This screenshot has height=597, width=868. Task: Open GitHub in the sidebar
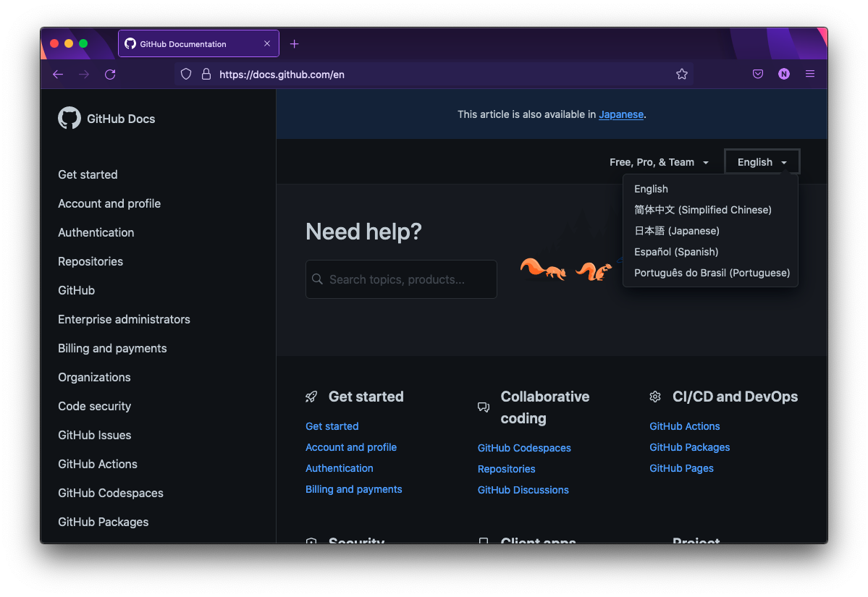click(77, 290)
